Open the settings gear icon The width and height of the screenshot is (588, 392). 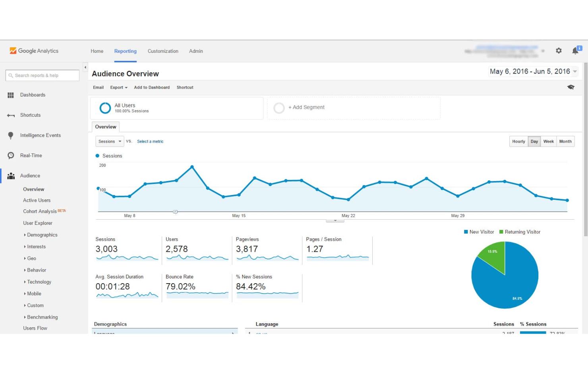pyautogui.click(x=559, y=50)
